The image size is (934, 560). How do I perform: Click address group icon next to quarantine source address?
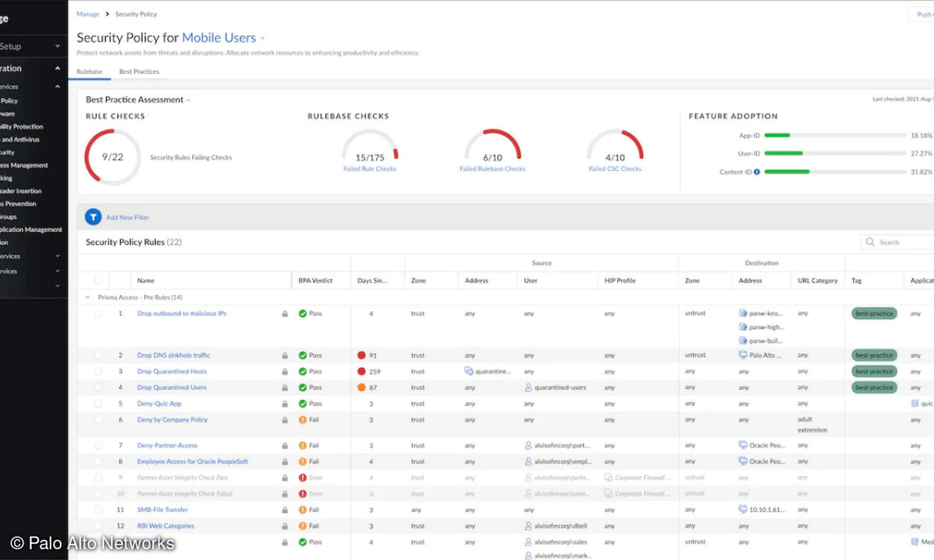point(469,371)
